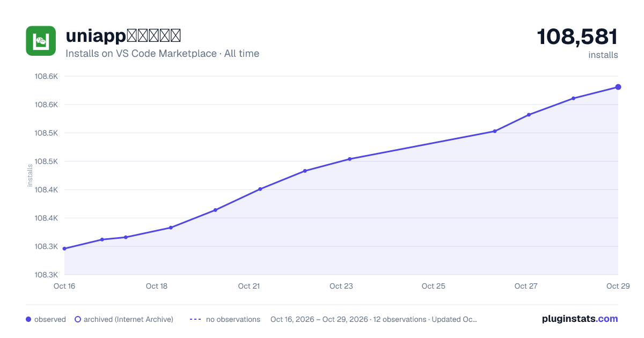644x338 pixels.
Task: Click the vertical 'installs' y-axis title
Action: coord(31,175)
